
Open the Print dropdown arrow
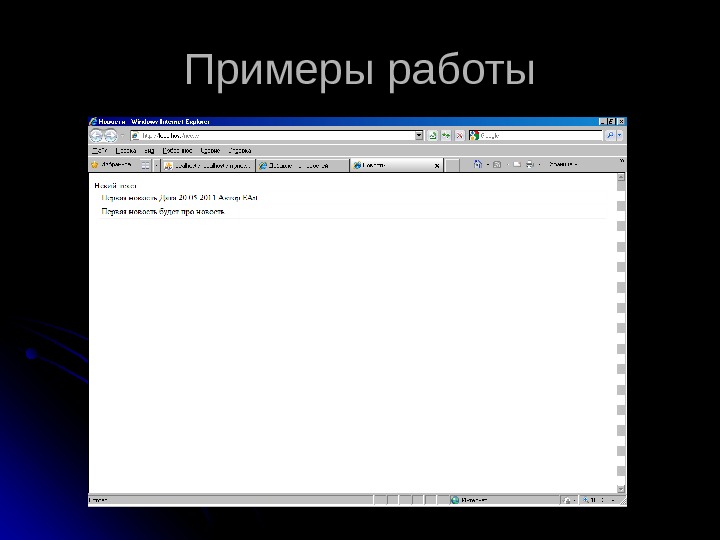(539, 164)
